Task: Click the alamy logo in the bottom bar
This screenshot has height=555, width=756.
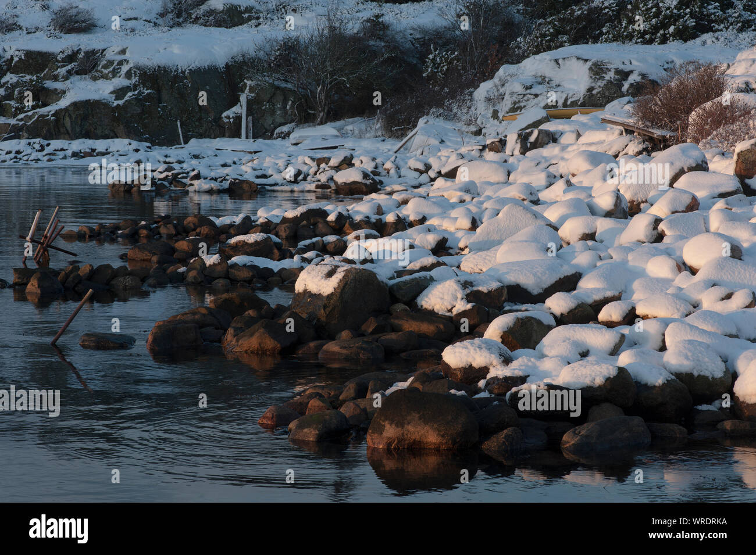Action: (x=59, y=528)
